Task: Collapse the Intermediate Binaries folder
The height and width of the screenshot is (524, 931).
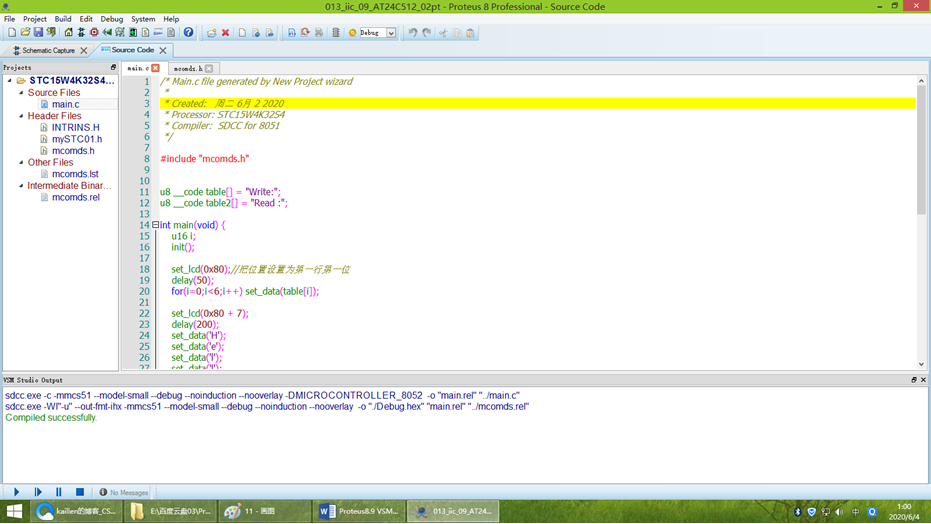Action: point(21,185)
